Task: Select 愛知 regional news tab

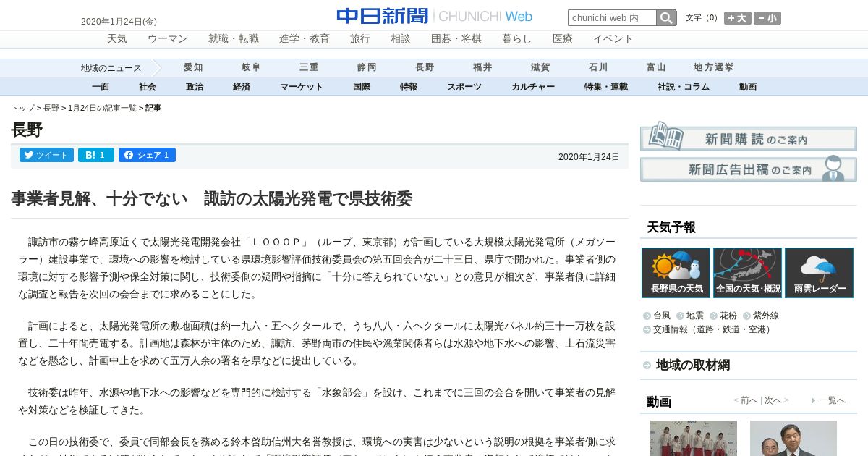Action: [193, 67]
